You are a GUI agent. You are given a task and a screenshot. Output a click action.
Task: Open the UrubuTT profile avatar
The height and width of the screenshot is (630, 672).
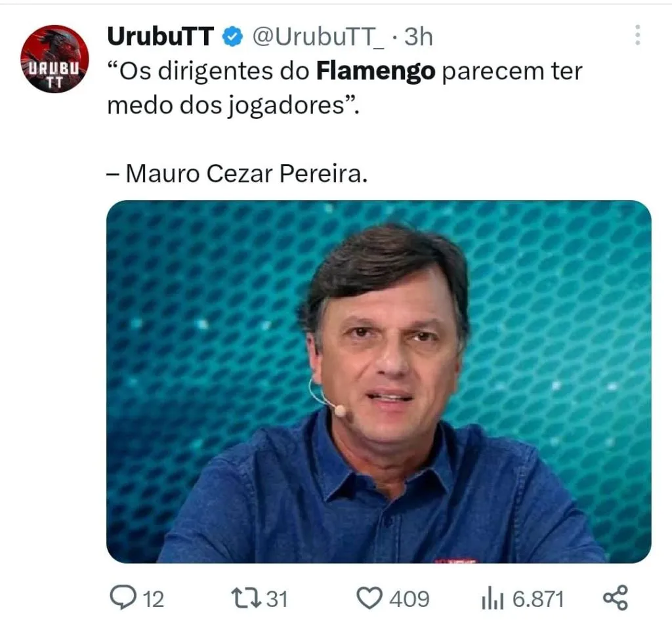(54, 58)
